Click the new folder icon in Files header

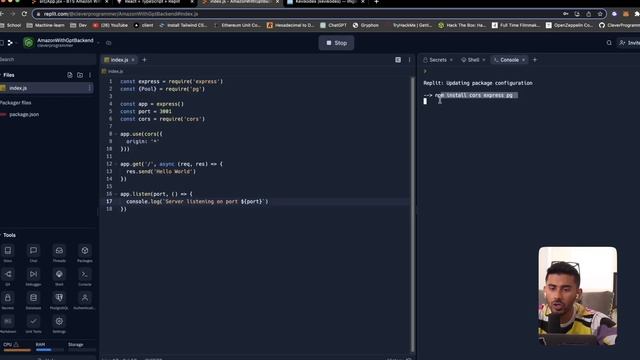80,75
